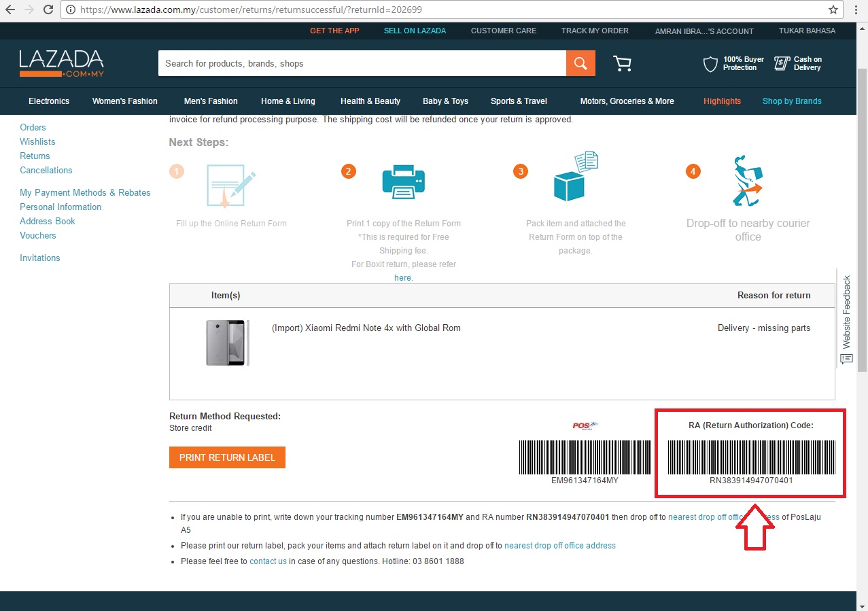
Task: Click the page's vertical scrollbar thumb
Action: tap(862, 220)
